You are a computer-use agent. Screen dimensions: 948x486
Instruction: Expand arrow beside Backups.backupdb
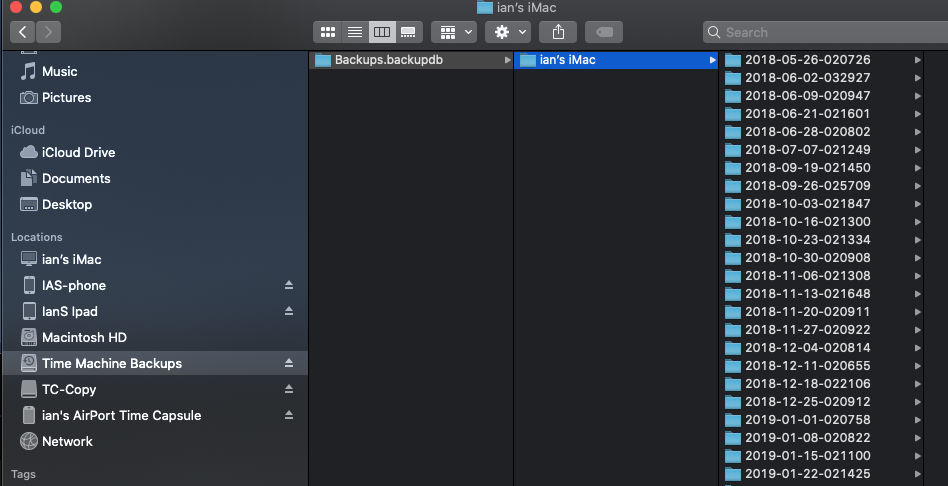(x=508, y=60)
